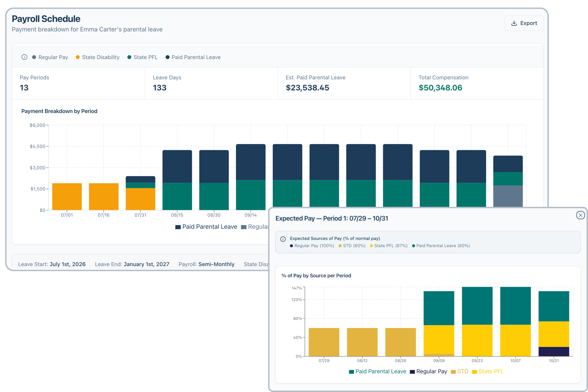588x392 pixels.
Task: Toggle STD series in popup chart legend
Action: [x=460, y=372]
